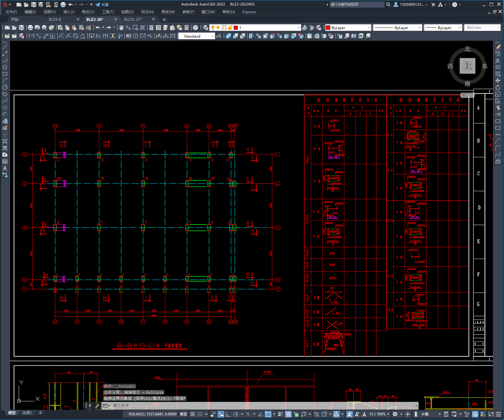
Task: Click the Workspace Switching gear icon
Action: 395,414
